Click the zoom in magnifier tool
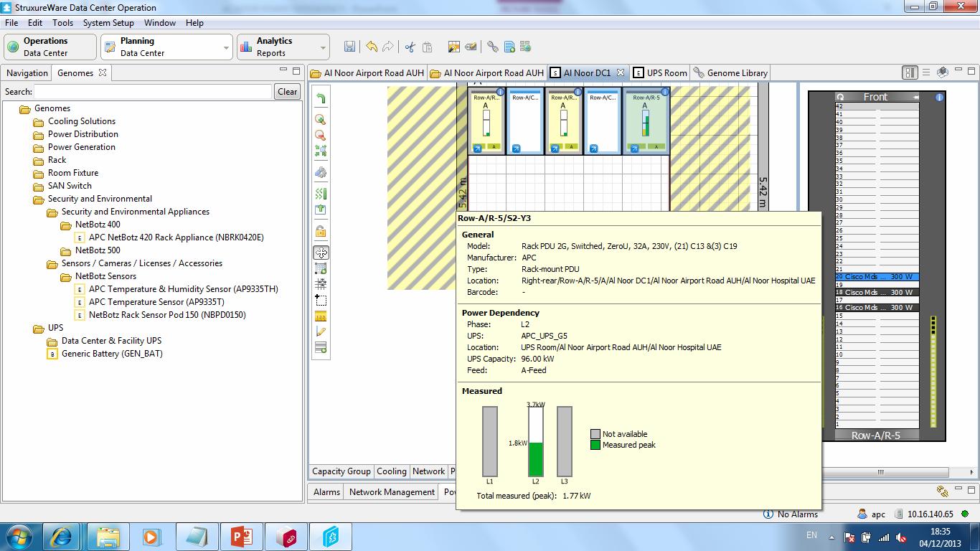 321,119
